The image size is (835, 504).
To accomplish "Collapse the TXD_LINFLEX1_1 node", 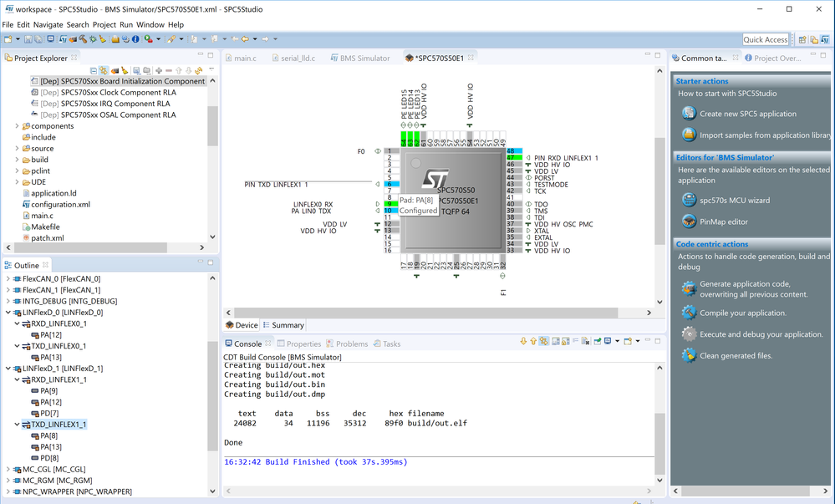I will pyautogui.click(x=17, y=425).
